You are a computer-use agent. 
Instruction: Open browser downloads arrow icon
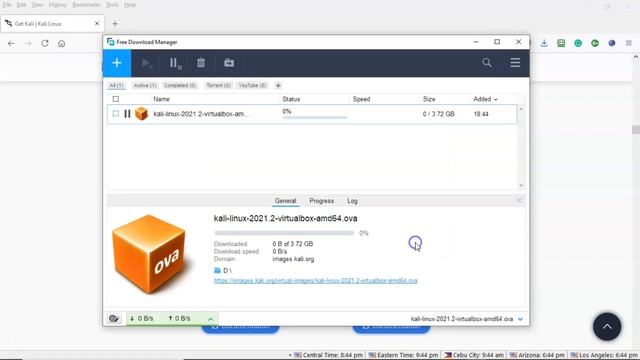[x=544, y=43]
